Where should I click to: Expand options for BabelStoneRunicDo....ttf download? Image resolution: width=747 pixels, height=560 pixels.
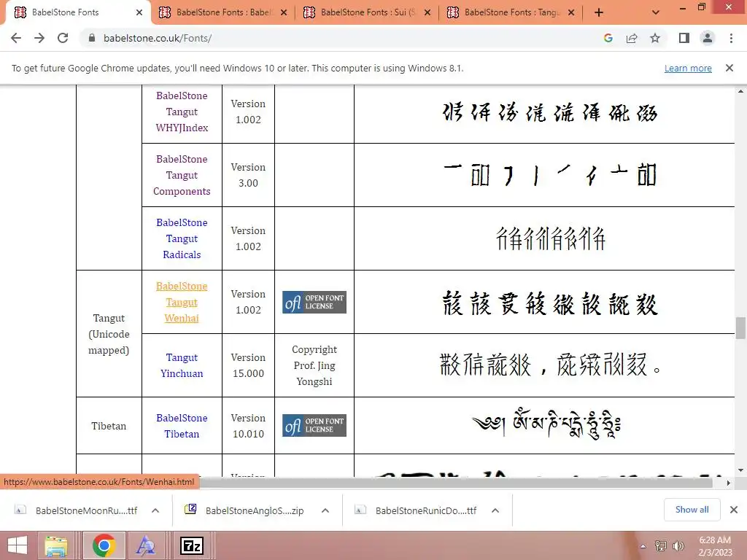pos(495,510)
